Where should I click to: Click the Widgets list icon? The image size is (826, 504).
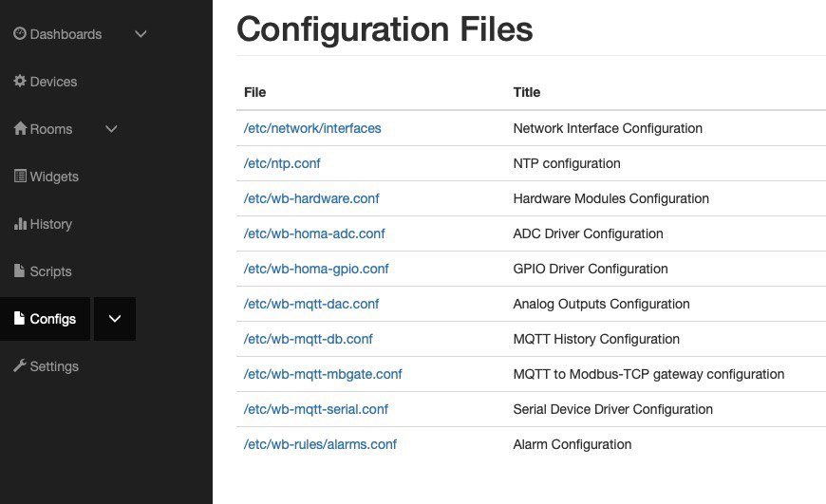[20, 176]
